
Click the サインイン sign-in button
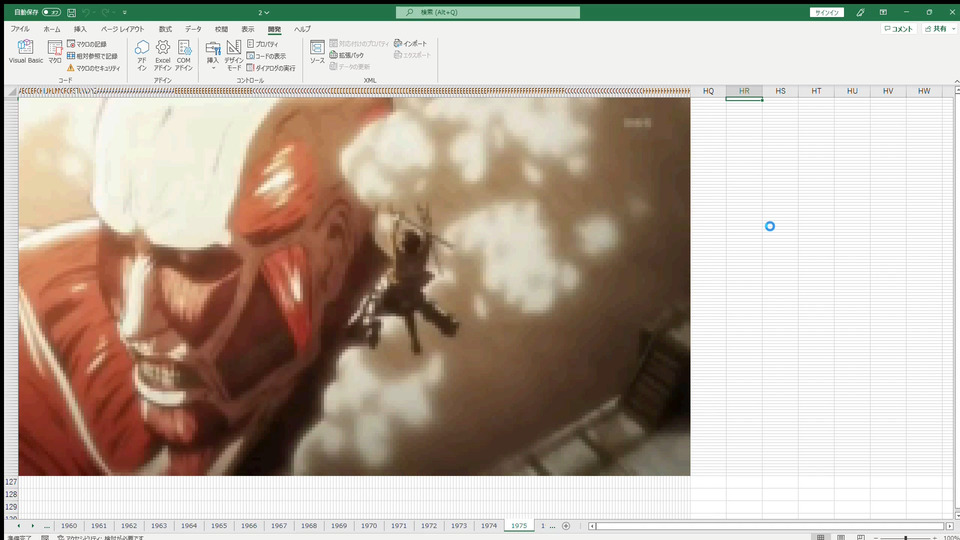[827, 12]
